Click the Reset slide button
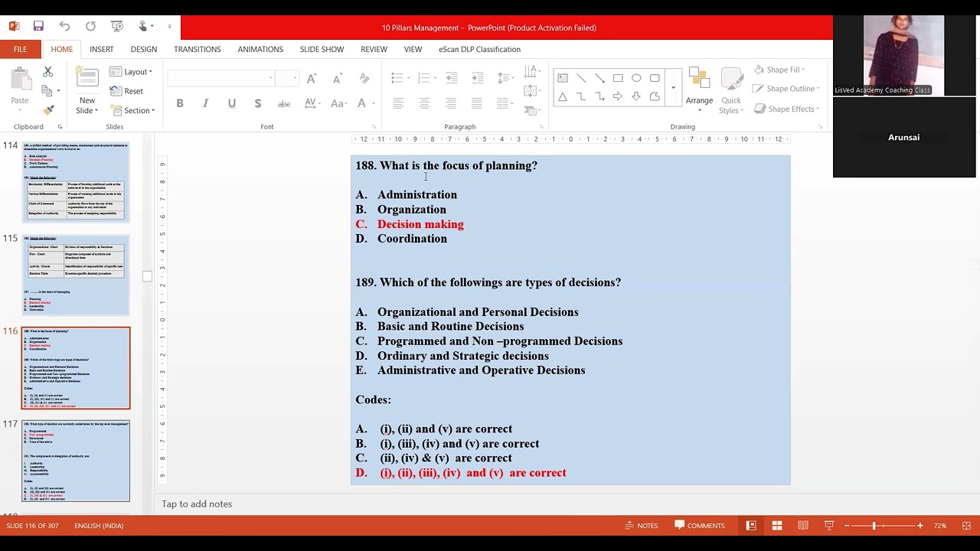The height and width of the screenshot is (551, 980). (127, 91)
